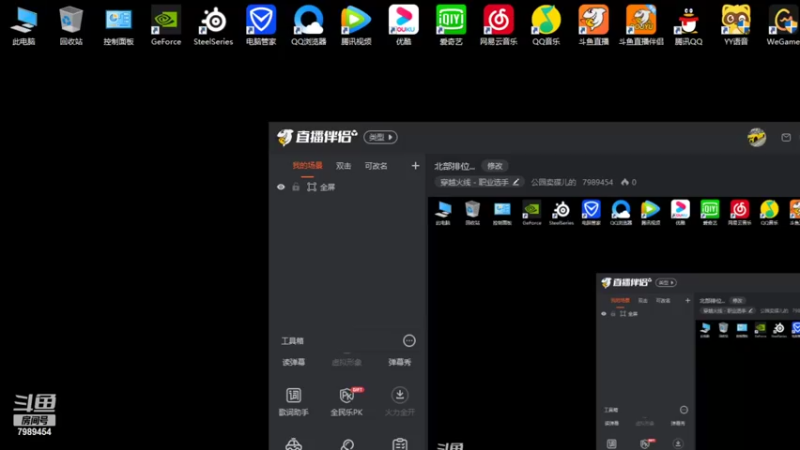Launch the 斗鱼直播伴侣 desktop shortcut
Viewport: 800px width, 450px height.
coord(641,26)
